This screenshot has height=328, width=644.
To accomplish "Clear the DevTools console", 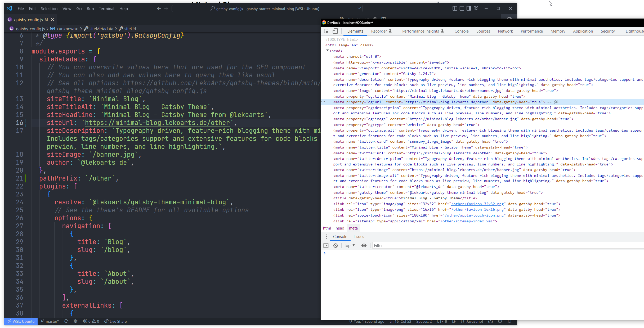I will pyautogui.click(x=336, y=245).
